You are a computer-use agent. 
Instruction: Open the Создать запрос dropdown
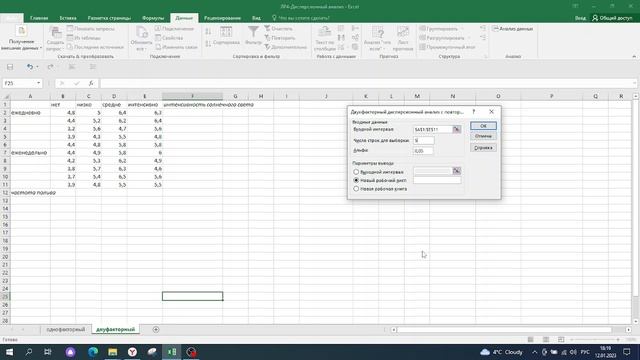click(x=55, y=39)
